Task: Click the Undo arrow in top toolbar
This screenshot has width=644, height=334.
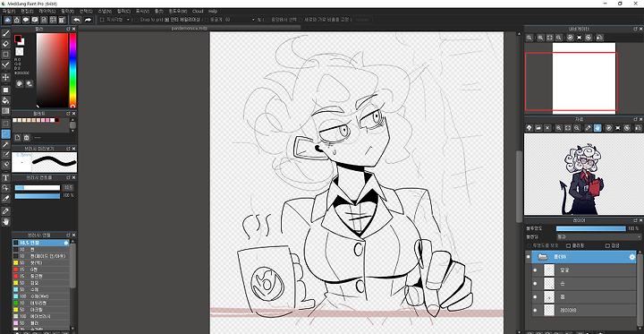Action: [x=77, y=20]
